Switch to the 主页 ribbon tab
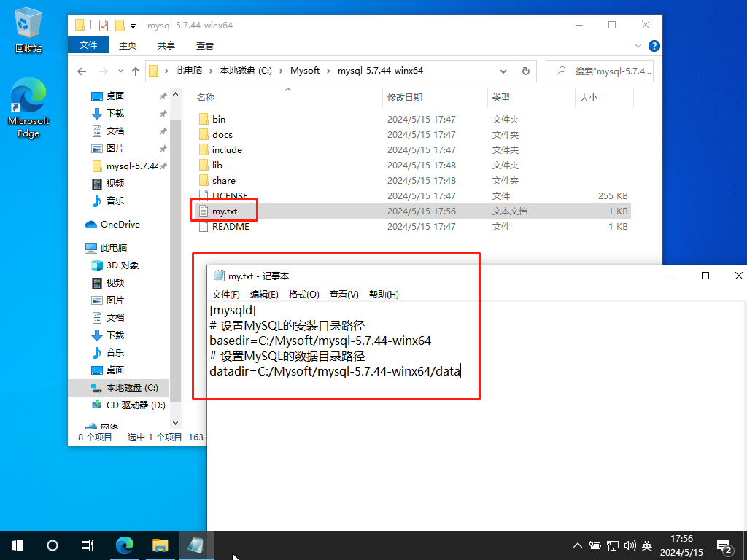Viewport: 747px width, 560px height. click(x=128, y=46)
